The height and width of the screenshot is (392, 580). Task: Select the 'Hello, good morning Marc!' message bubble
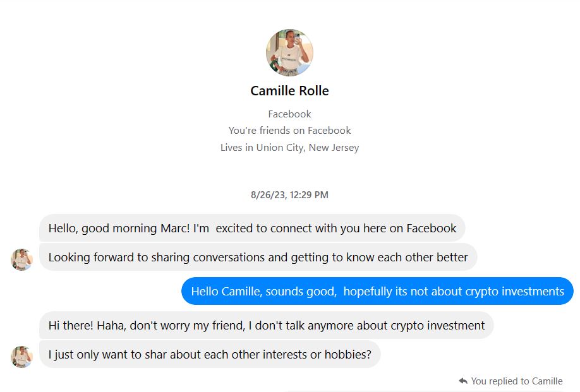(x=252, y=229)
